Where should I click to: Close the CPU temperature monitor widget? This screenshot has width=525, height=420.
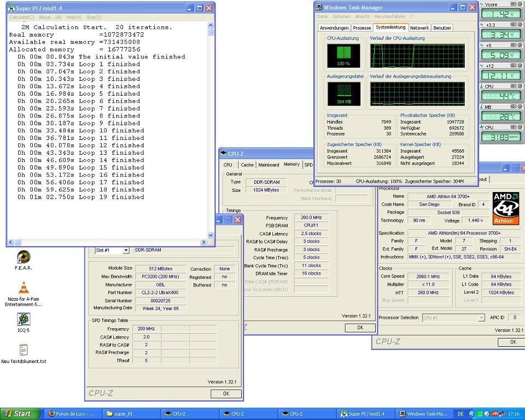point(520,86)
